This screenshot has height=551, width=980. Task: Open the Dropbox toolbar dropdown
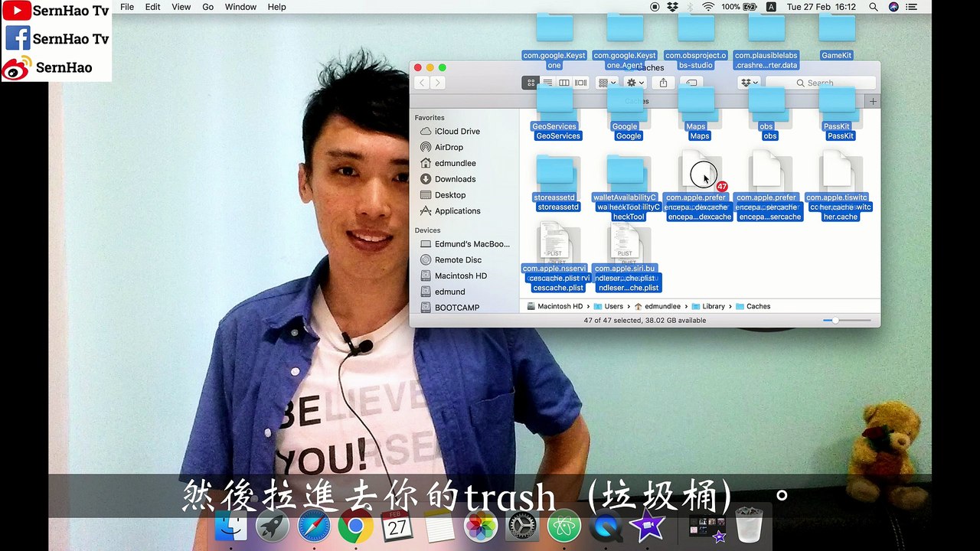pos(749,83)
